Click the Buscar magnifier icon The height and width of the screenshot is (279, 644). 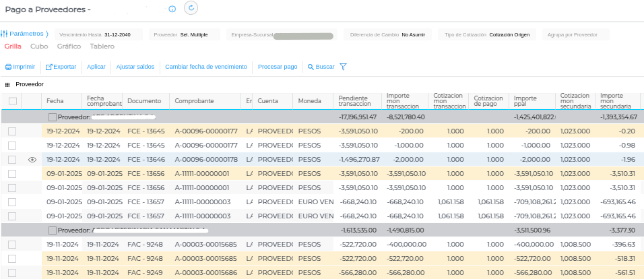(x=311, y=67)
